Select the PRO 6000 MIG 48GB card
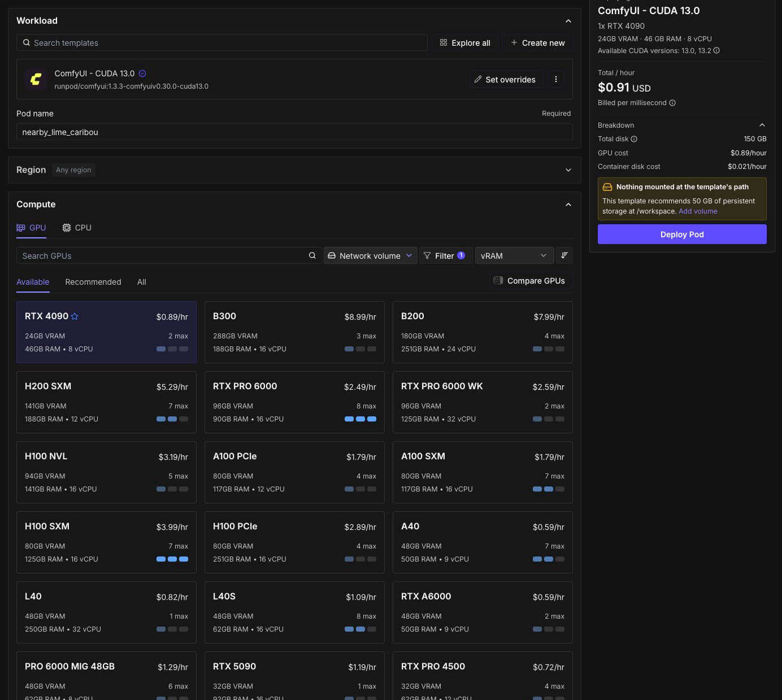 tap(106, 676)
